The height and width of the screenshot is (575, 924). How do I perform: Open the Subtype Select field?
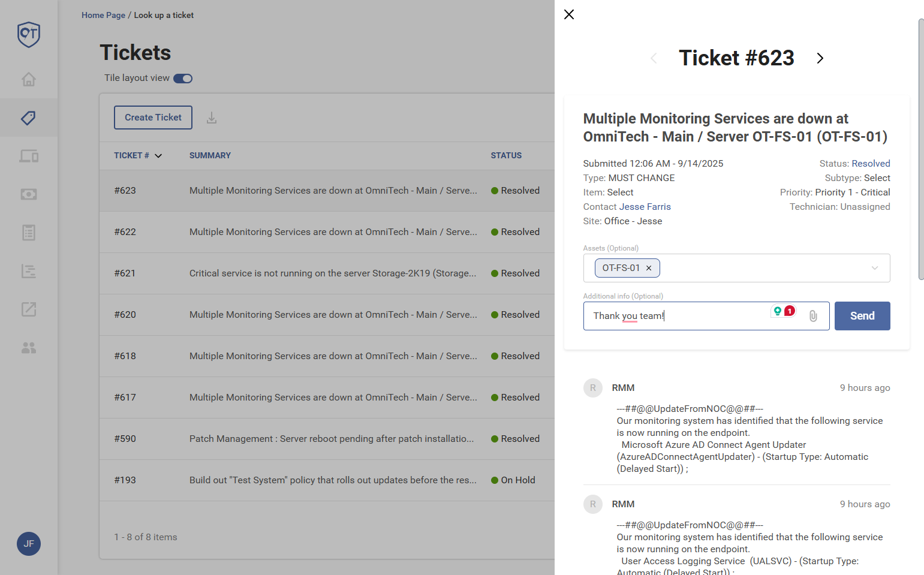[877, 178]
